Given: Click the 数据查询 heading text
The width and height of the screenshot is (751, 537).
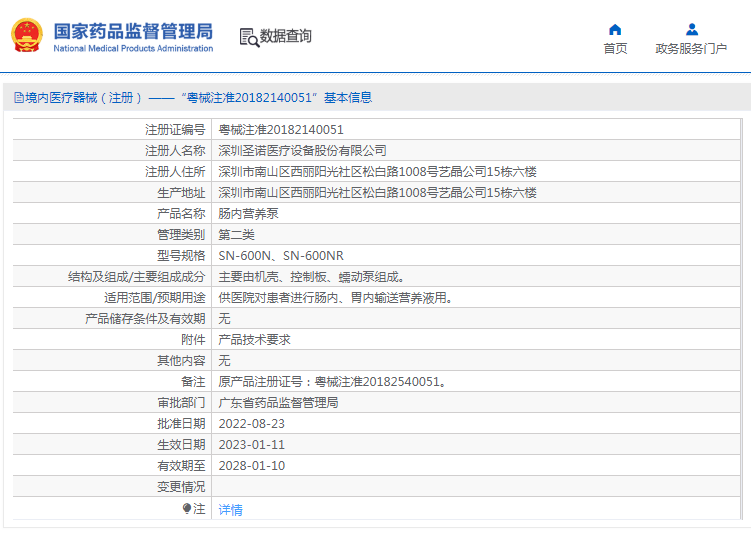Looking at the screenshot, I should (x=285, y=36).
